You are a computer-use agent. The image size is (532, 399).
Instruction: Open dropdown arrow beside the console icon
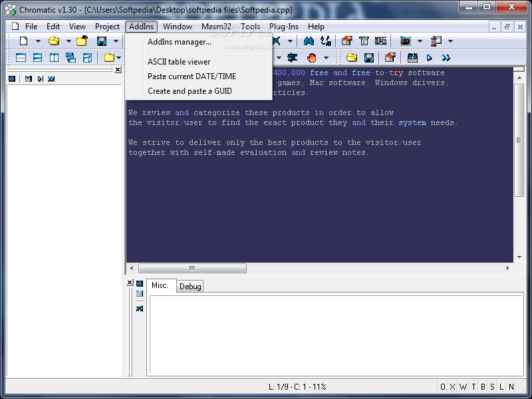(420, 41)
